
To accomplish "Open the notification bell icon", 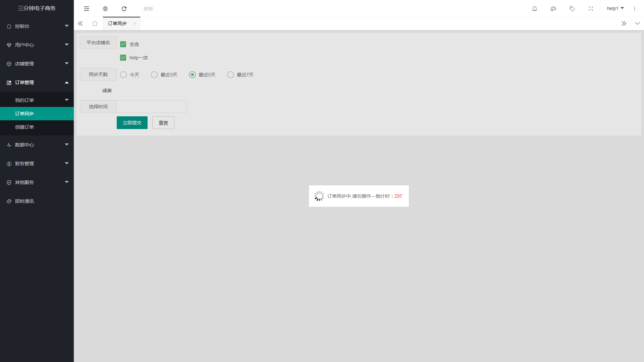I will point(535,9).
